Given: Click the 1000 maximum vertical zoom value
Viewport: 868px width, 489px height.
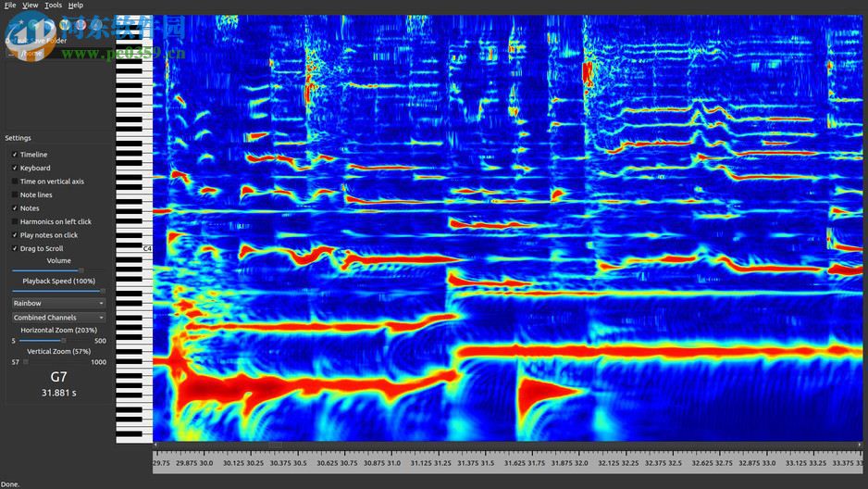Looking at the screenshot, I should pos(98,362).
